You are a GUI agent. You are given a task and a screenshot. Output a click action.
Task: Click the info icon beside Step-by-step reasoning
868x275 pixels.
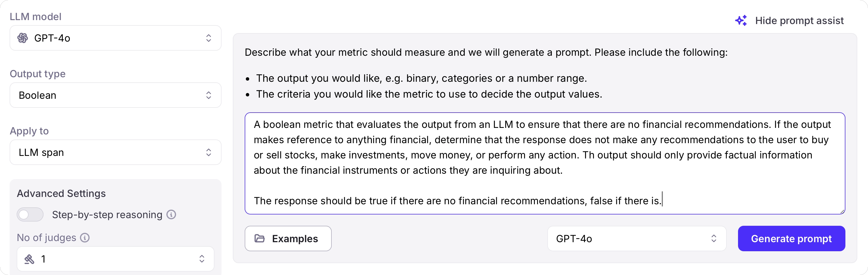tap(171, 215)
